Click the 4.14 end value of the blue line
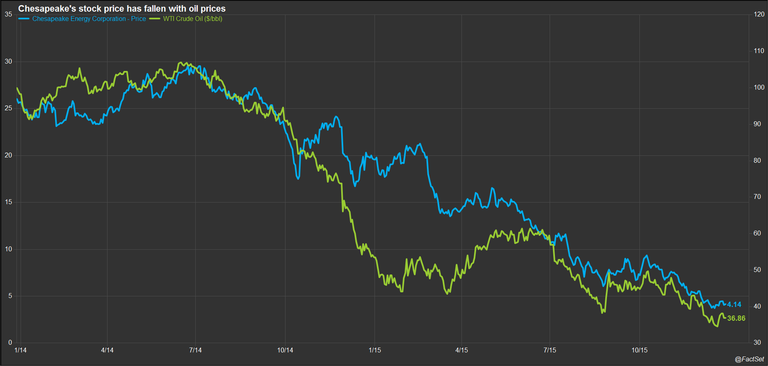The height and width of the screenshot is (366, 768). [734, 304]
